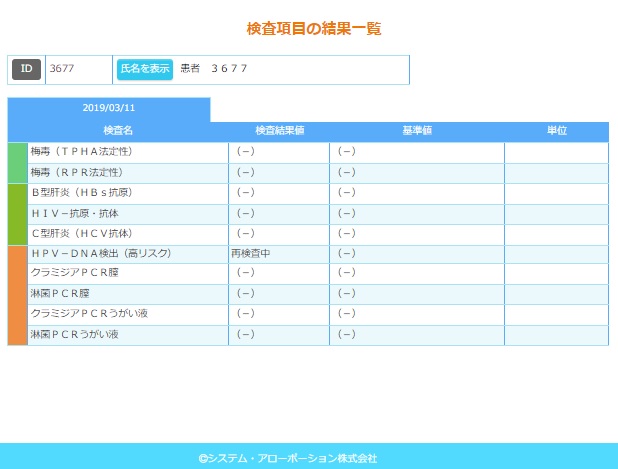Click the ID field showing 3677
This screenshot has height=469, width=618.
click(78, 69)
